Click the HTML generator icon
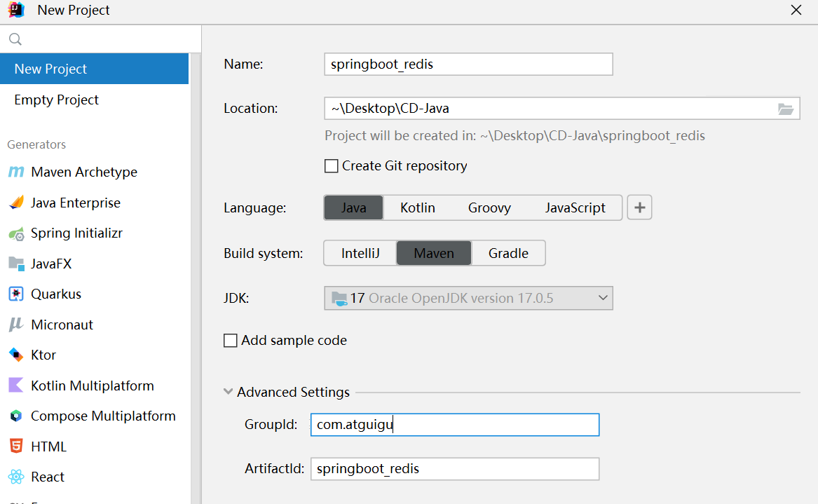The image size is (818, 504). point(16,447)
